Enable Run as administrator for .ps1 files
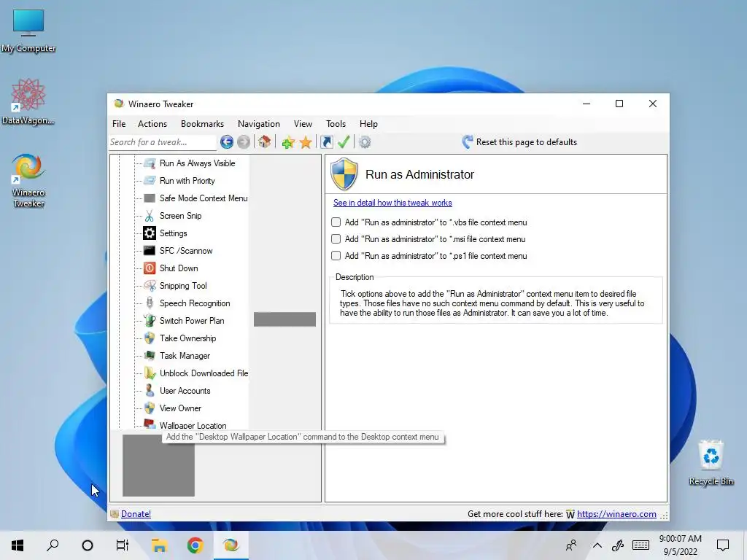The width and height of the screenshot is (747, 560). tap(336, 256)
